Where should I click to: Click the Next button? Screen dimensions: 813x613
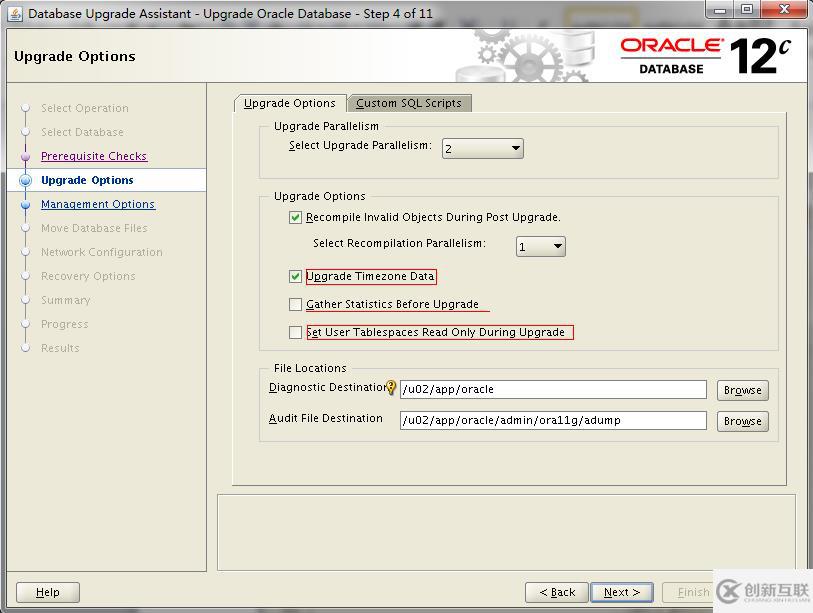coord(622,592)
